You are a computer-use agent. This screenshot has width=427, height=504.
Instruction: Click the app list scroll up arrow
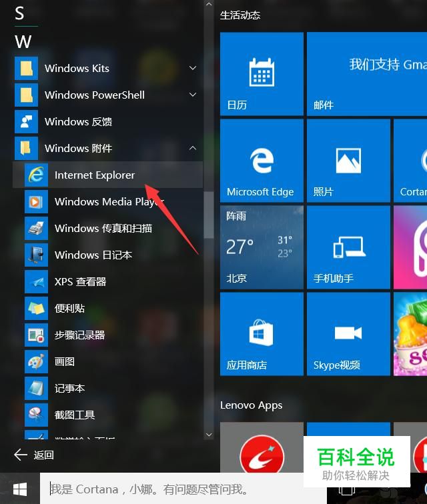[209, 4]
